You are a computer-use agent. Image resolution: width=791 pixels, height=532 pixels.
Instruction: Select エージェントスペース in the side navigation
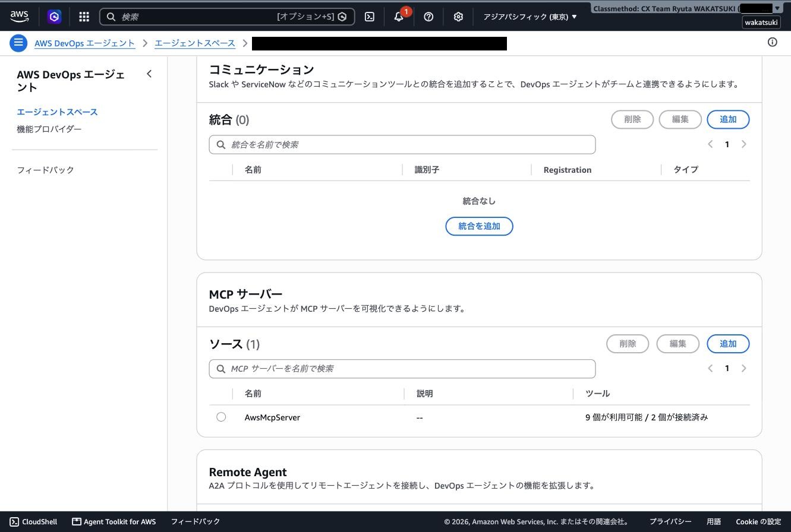coord(57,112)
